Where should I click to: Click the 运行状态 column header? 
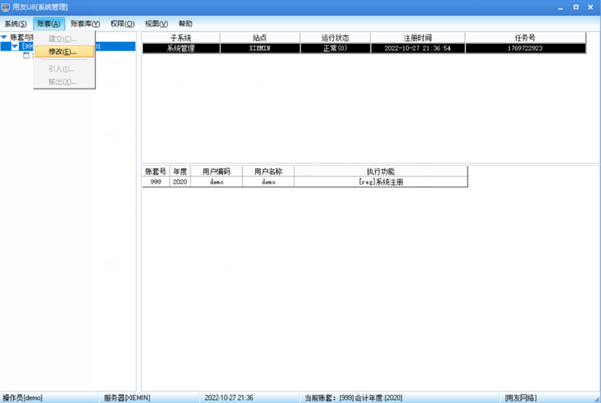click(334, 37)
